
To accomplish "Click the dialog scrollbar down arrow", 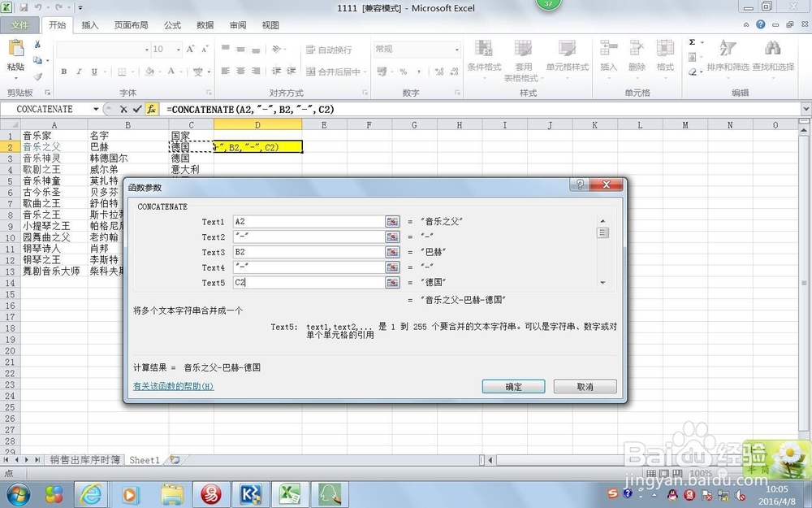I will (x=603, y=283).
